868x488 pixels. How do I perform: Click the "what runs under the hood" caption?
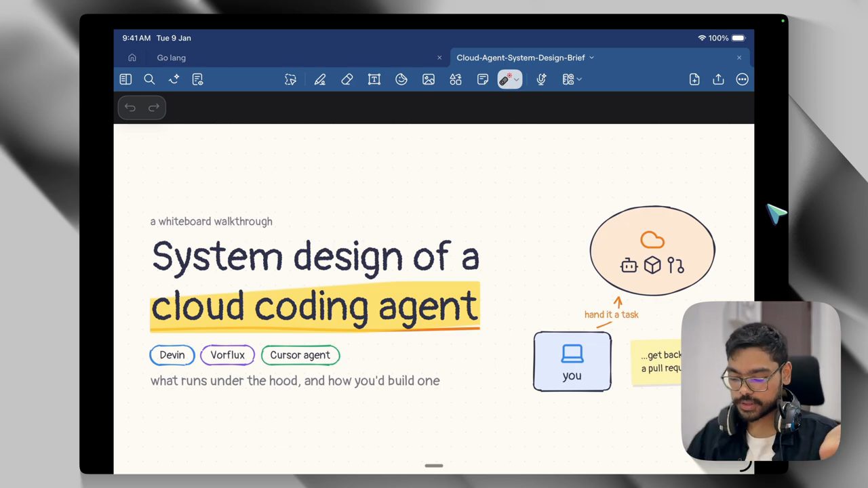coord(295,381)
